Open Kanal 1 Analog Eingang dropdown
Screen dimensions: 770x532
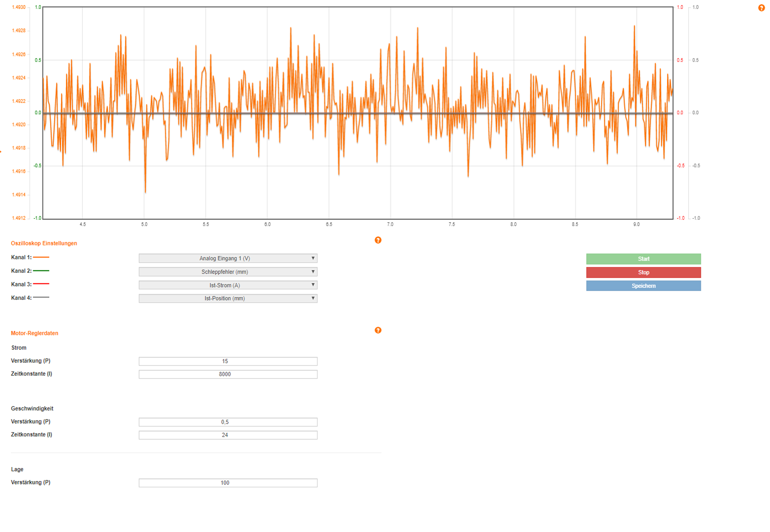pyautogui.click(x=228, y=258)
